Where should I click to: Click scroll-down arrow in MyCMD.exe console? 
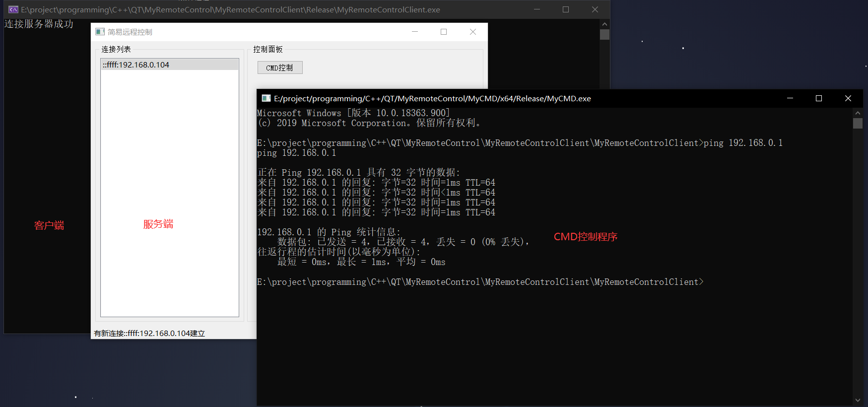[x=858, y=400]
